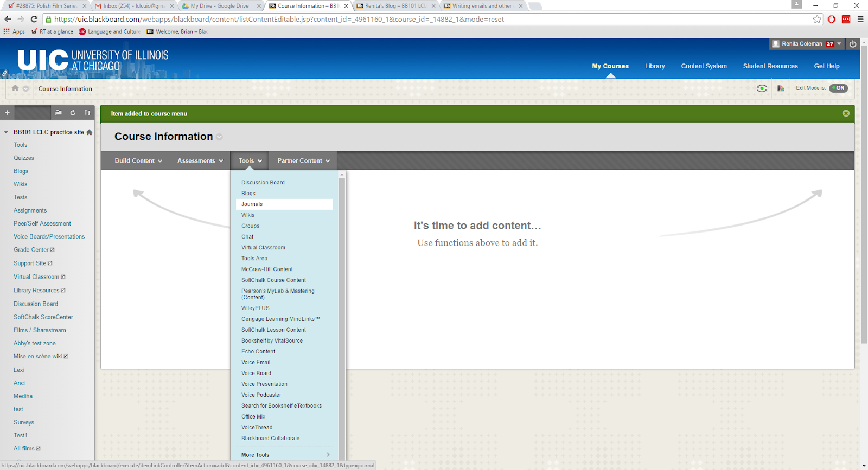The height and width of the screenshot is (470, 868).
Task: Click the browser address bar URL
Action: click(279, 20)
